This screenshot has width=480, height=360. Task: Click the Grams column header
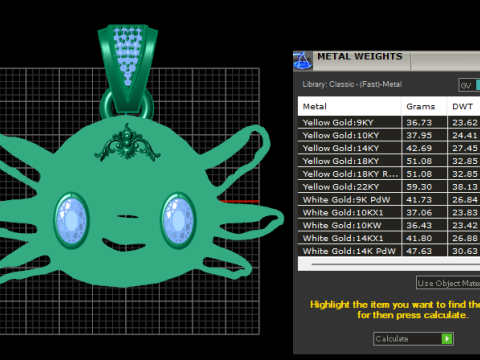[424, 106]
